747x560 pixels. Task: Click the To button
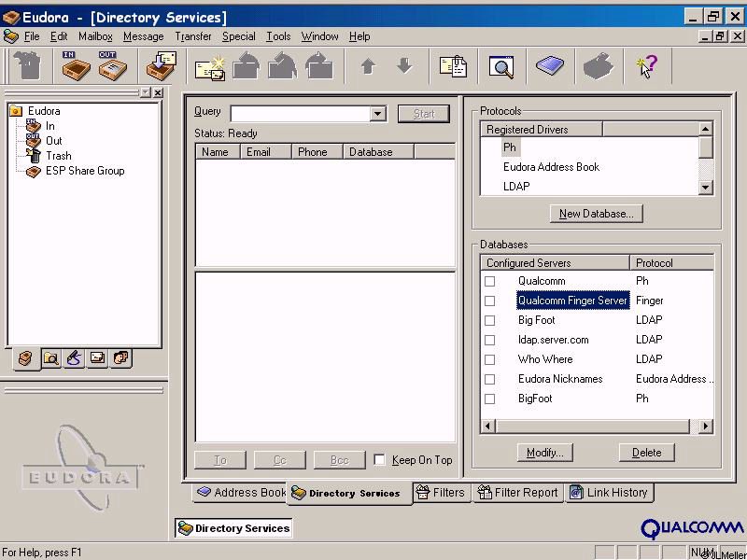click(220, 460)
